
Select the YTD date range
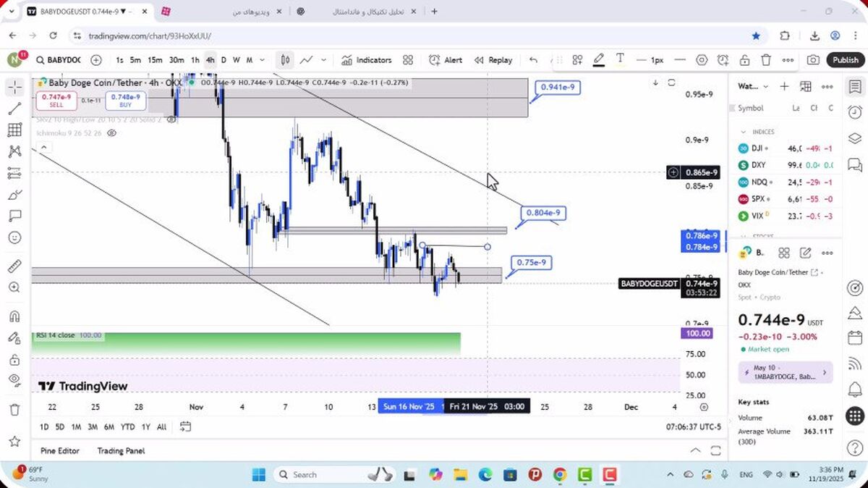click(x=128, y=426)
